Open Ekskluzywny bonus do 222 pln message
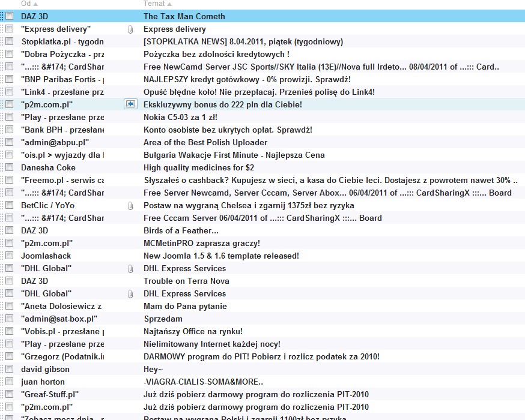Image resolution: width=525 pixels, height=420 pixels. pyautogui.click(x=223, y=104)
